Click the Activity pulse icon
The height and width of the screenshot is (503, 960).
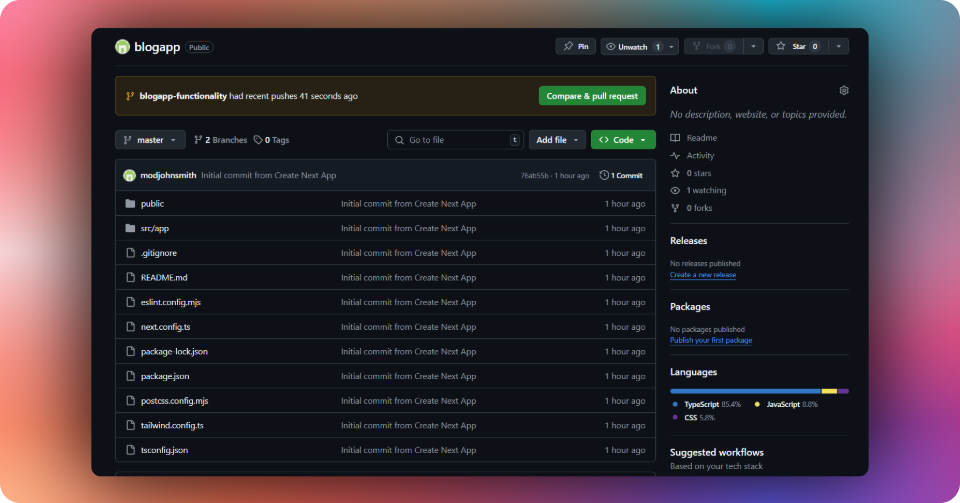tap(675, 155)
